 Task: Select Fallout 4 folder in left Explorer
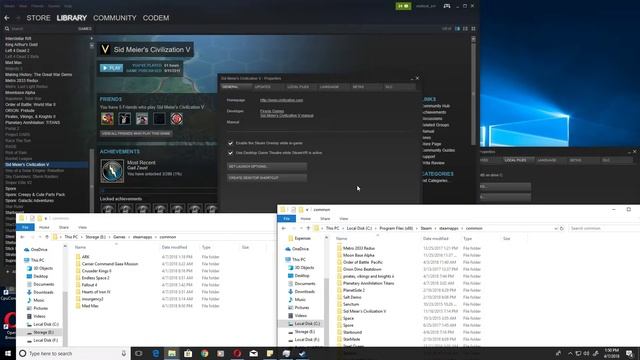click(x=89, y=285)
